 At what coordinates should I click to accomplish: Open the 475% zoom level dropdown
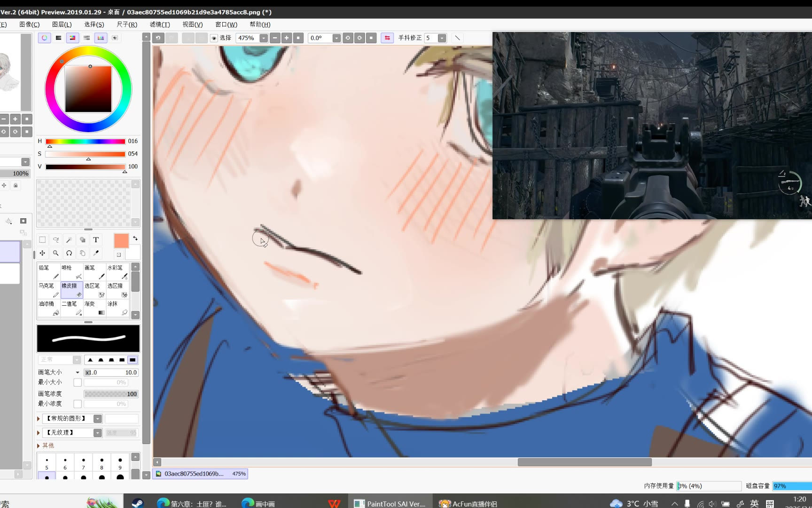(x=264, y=38)
